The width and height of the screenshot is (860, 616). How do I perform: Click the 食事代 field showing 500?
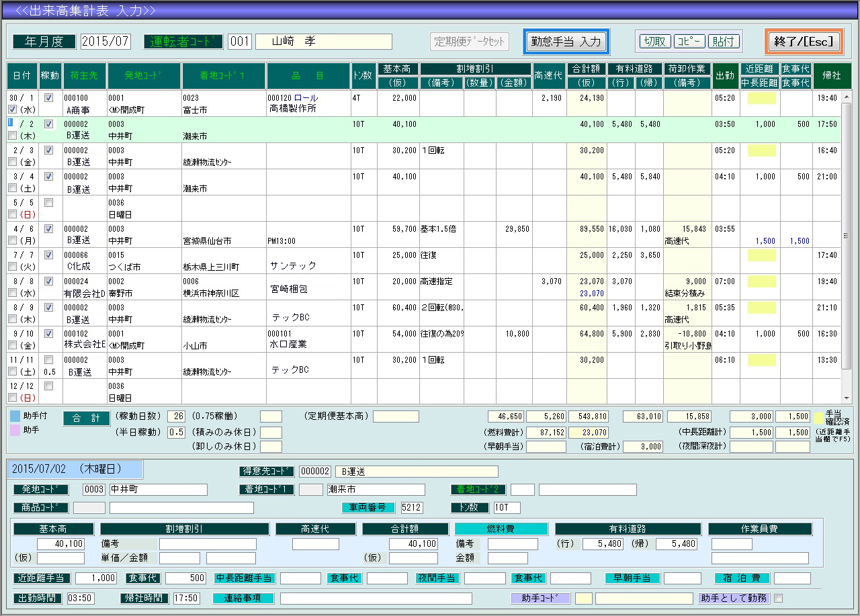186,578
